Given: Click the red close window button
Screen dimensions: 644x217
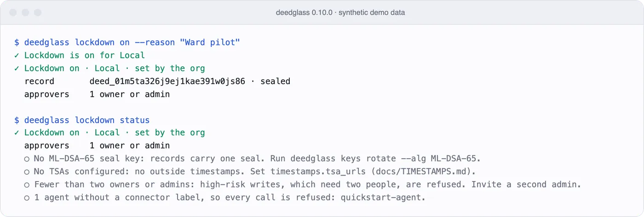Looking at the screenshot, I should point(14,12).
